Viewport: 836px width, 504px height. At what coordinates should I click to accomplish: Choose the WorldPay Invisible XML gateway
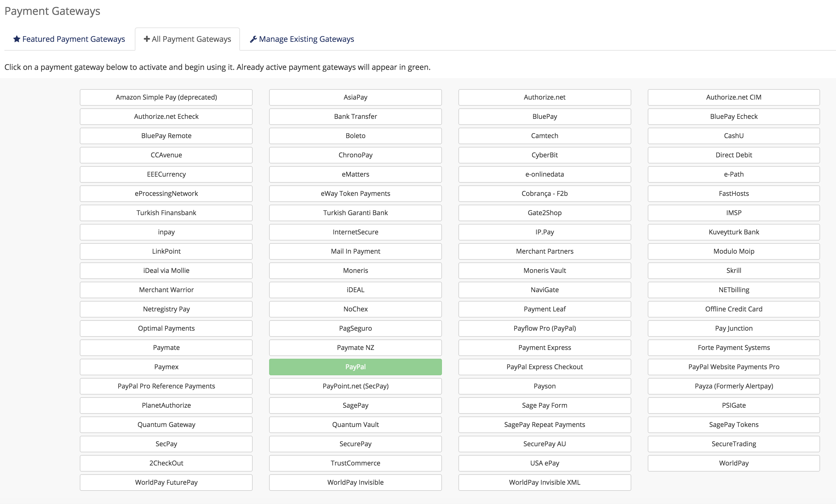point(544,482)
